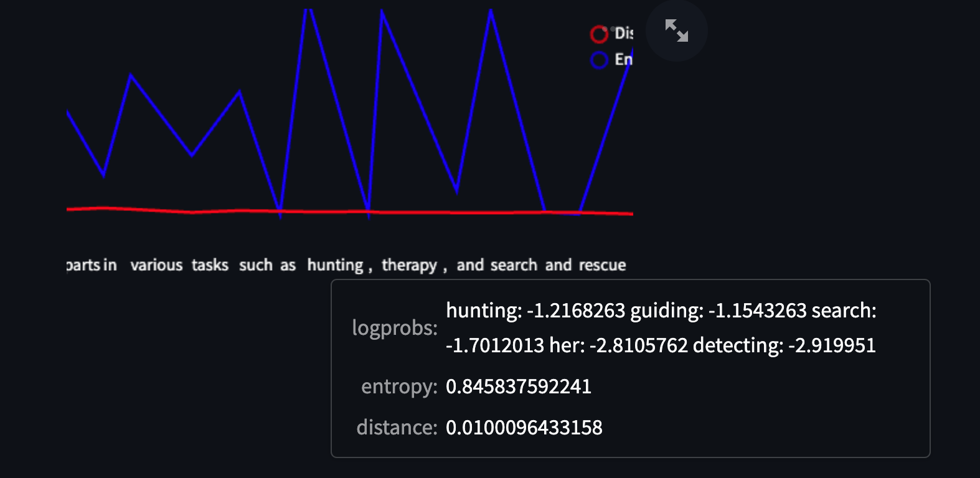Click the 'in' token after 'parts'
This screenshot has width=980, height=478.
[x=110, y=265]
